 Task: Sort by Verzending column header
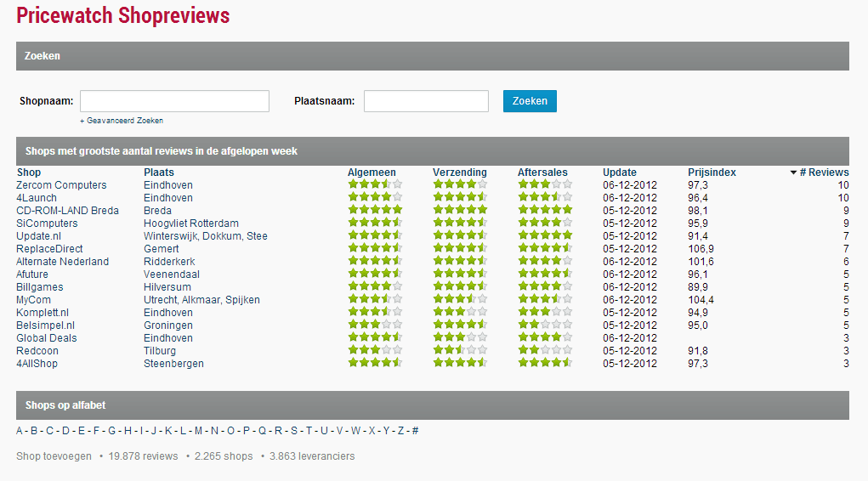pyautogui.click(x=459, y=173)
